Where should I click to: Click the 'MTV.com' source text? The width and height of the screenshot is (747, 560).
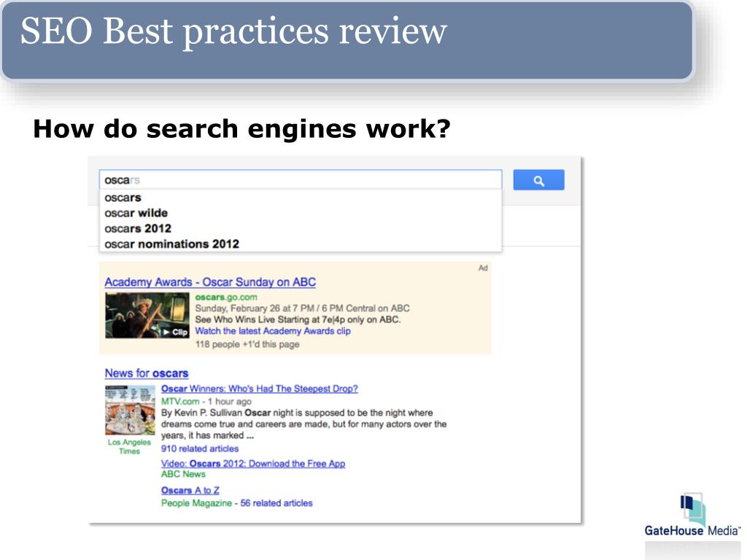pos(180,402)
